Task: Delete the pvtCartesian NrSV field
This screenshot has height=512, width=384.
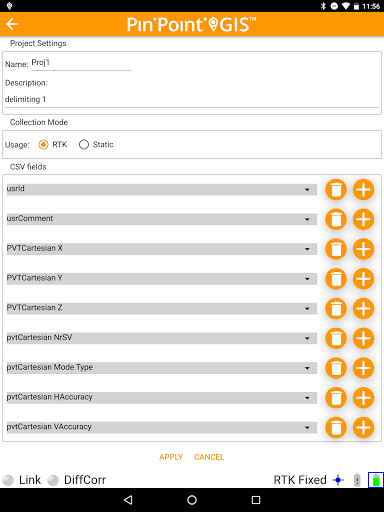Action: click(336, 338)
